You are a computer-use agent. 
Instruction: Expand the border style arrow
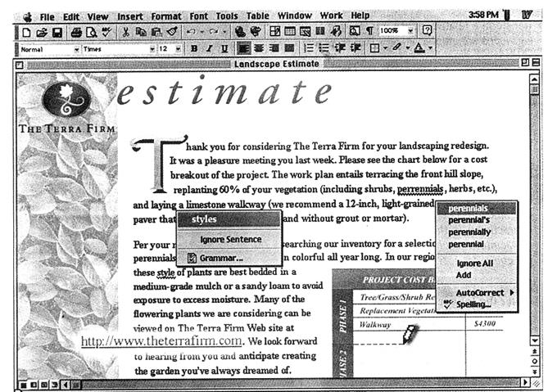pyautogui.click(x=385, y=47)
